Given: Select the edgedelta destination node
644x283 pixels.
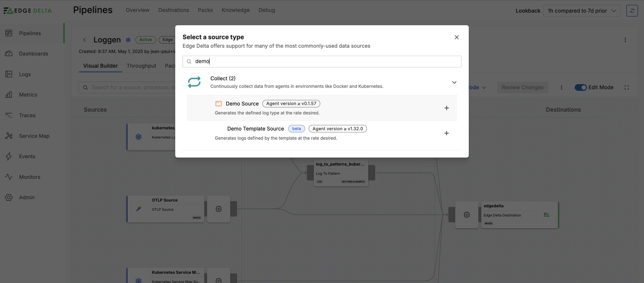Looking at the screenshot, I should [x=520, y=215].
